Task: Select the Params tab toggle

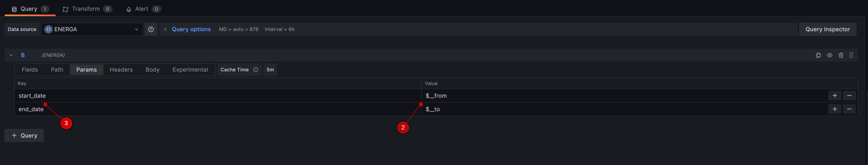Action: tap(86, 69)
